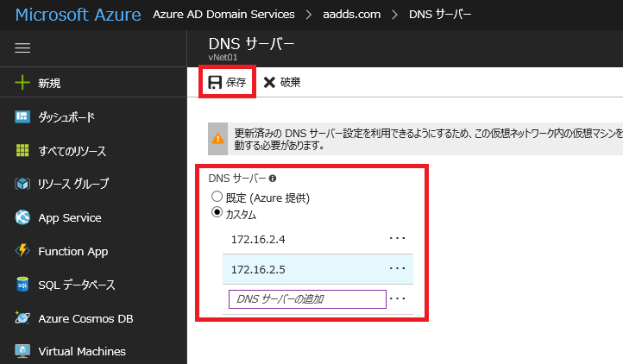Click the DNS server info icon

[273, 179]
